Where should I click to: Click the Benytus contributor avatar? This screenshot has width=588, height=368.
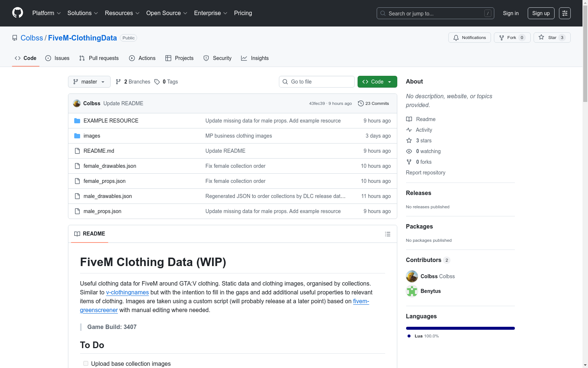pos(412,291)
